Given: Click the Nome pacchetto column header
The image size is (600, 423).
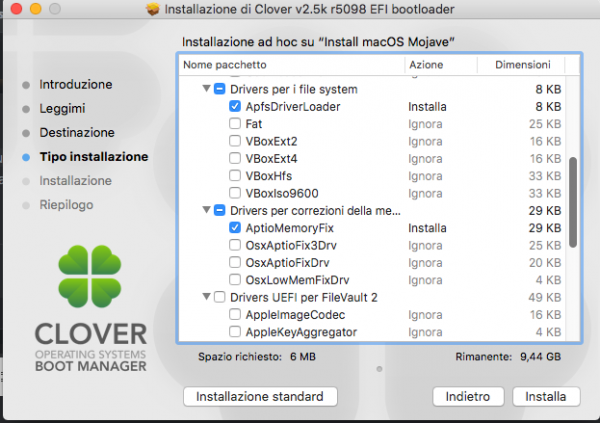Looking at the screenshot, I should tap(292, 65).
